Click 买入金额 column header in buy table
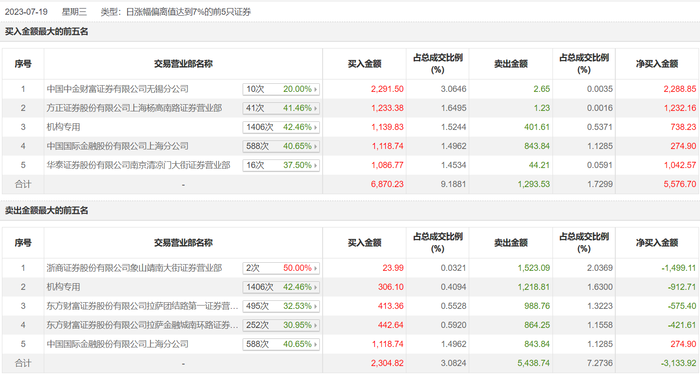700x376 pixels. 365,64
